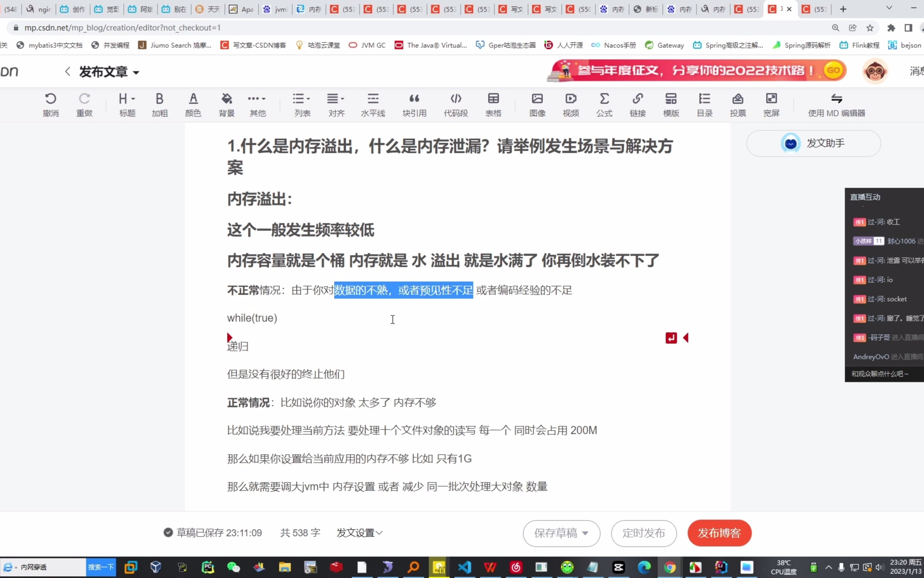Switch to the 创作 browser tab

(73, 9)
